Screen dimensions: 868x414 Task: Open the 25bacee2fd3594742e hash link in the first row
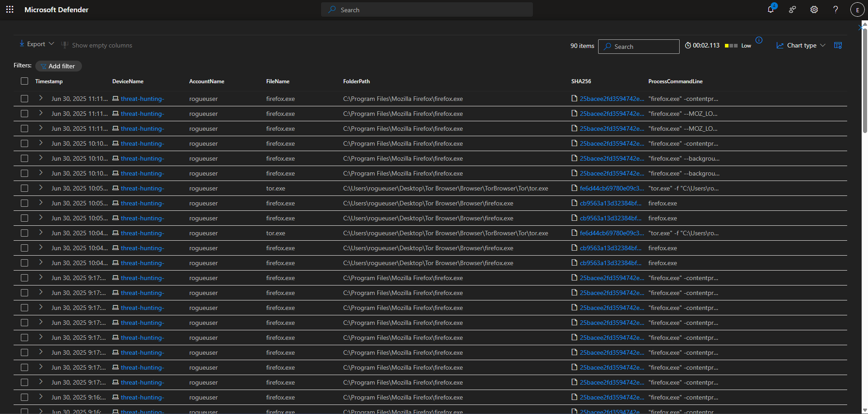click(612, 99)
